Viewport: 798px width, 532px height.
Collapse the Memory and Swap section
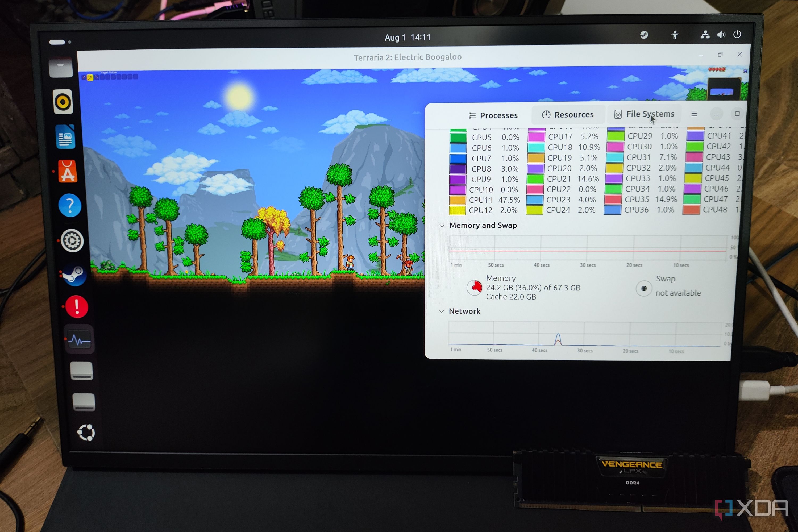point(441,226)
